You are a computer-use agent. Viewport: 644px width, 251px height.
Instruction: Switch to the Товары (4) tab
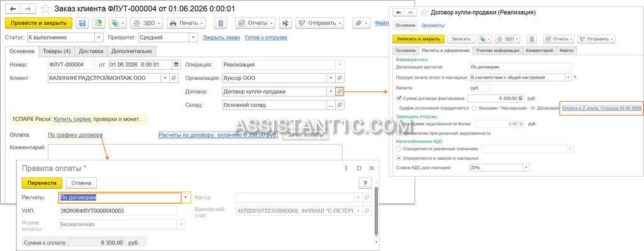57,52
